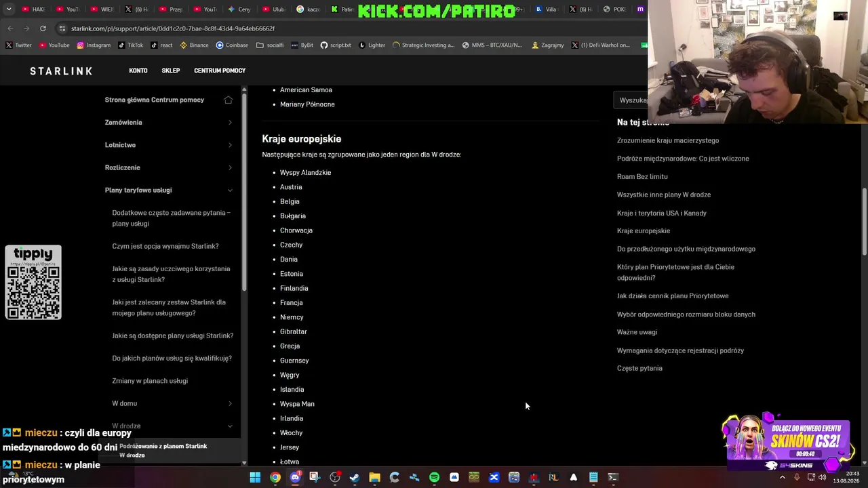Screen dimensions: 868x488
Task: Open the Zagrajmy bookmark
Action: [x=548, y=45]
